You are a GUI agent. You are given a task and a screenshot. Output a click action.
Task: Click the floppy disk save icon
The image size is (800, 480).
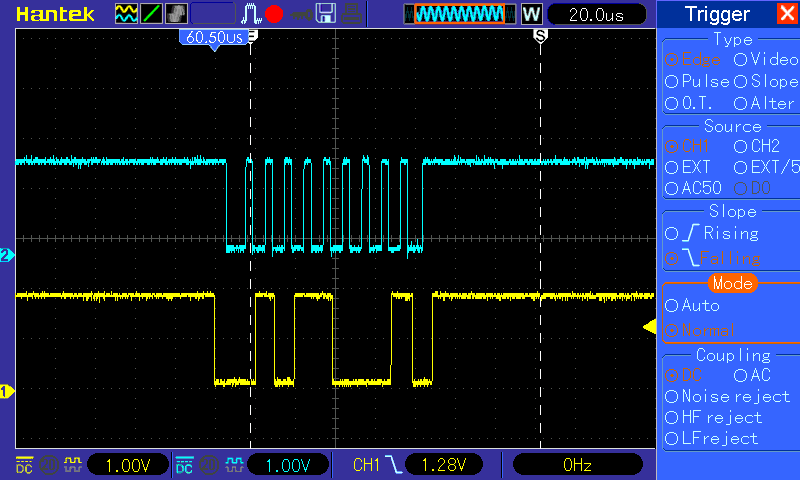(326, 14)
